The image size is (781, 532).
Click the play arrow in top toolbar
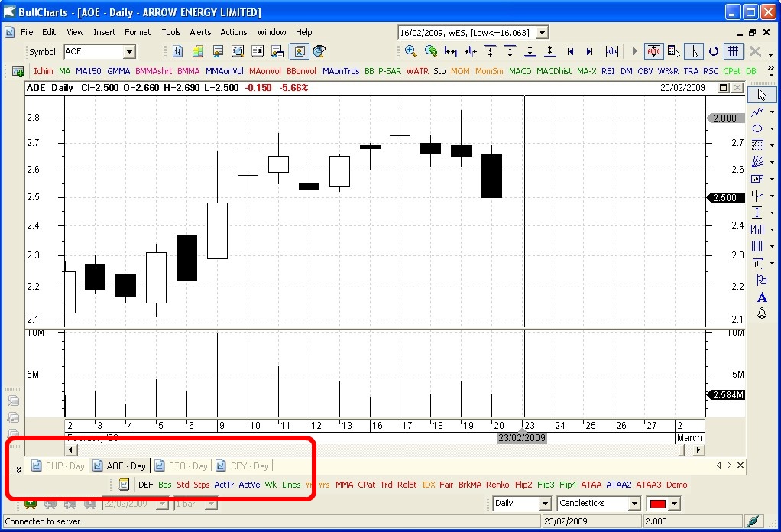[634, 50]
